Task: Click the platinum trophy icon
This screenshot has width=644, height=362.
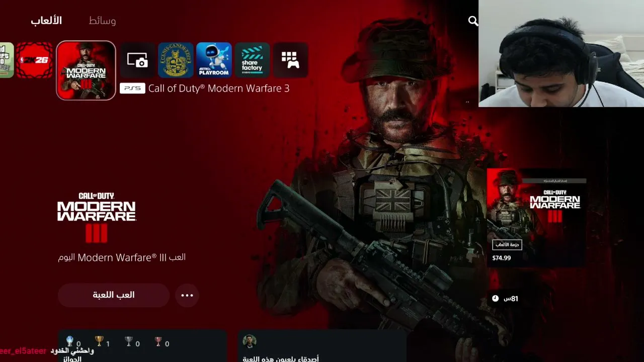Action: tap(70, 342)
